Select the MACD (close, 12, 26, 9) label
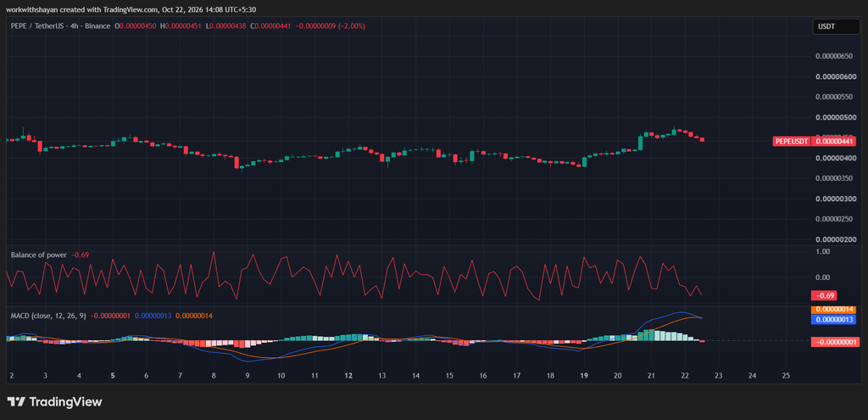Image resolution: width=868 pixels, height=420 pixels. point(48,316)
